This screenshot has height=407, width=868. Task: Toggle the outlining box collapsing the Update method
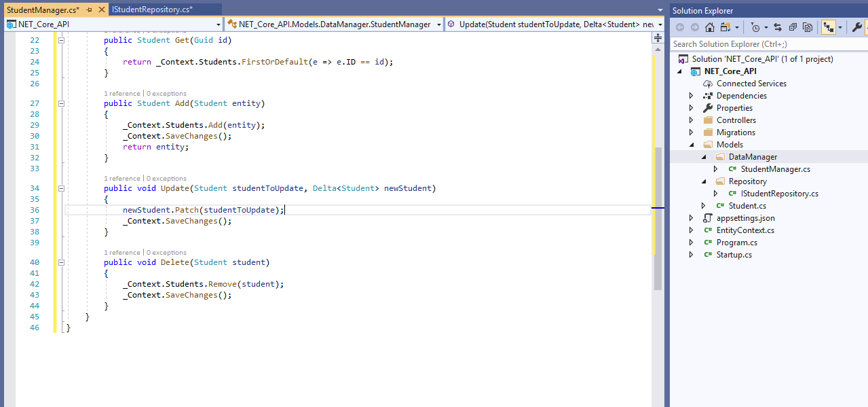tap(61, 188)
